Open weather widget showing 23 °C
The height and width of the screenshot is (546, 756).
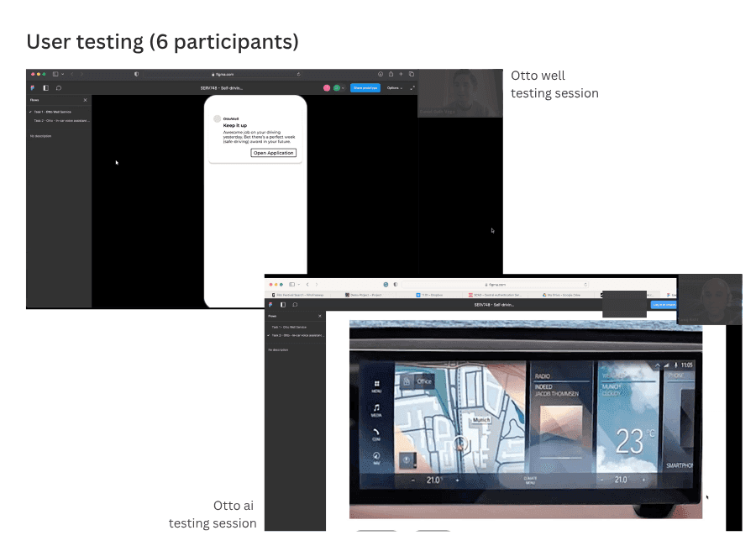[627, 417]
